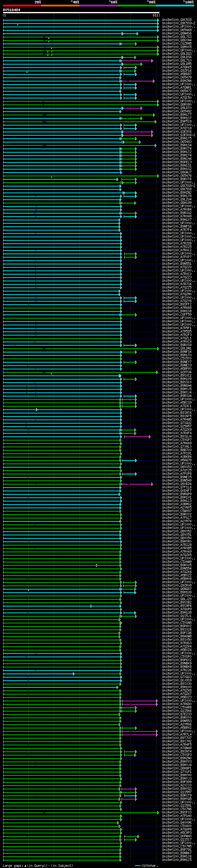Select hit UniRef100_B9RXT4
The width and height of the screenshot is (197, 868).
point(177,149)
